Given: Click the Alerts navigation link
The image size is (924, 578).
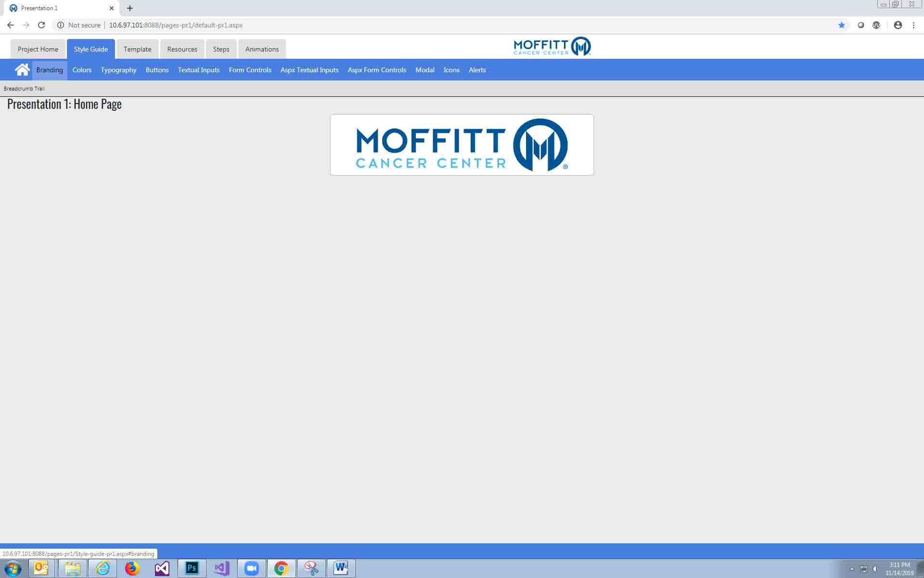Looking at the screenshot, I should point(477,70).
